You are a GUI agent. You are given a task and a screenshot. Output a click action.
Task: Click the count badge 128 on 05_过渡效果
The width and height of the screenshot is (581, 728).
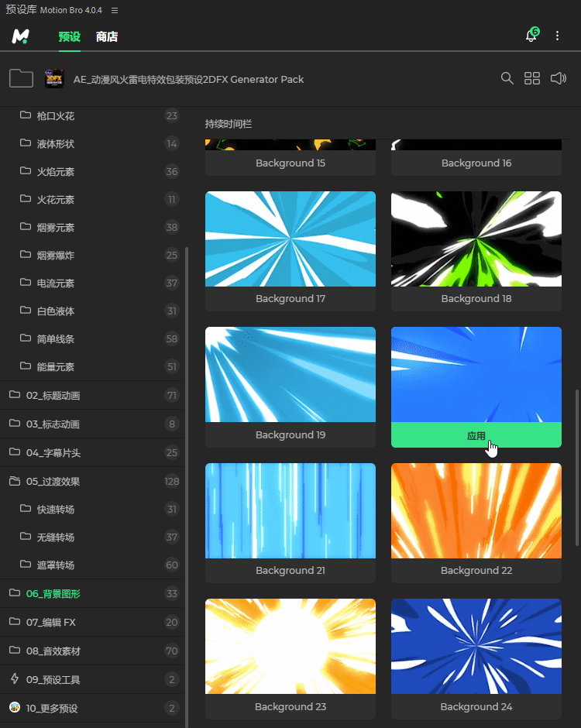click(171, 482)
